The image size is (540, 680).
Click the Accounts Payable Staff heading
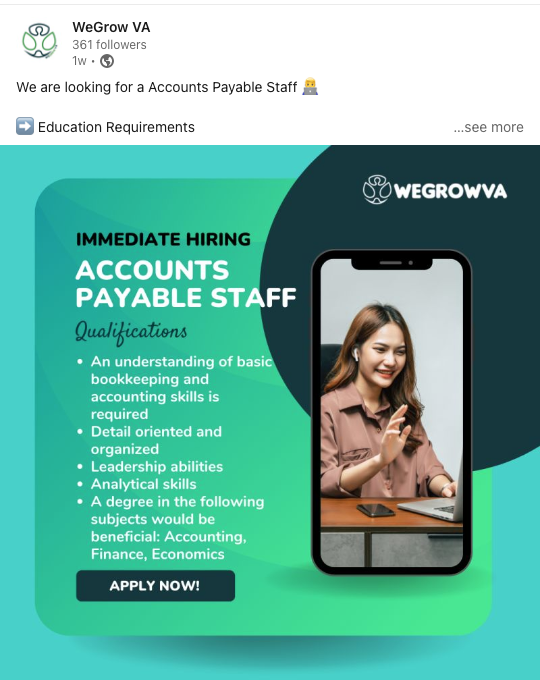coord(186,284)
